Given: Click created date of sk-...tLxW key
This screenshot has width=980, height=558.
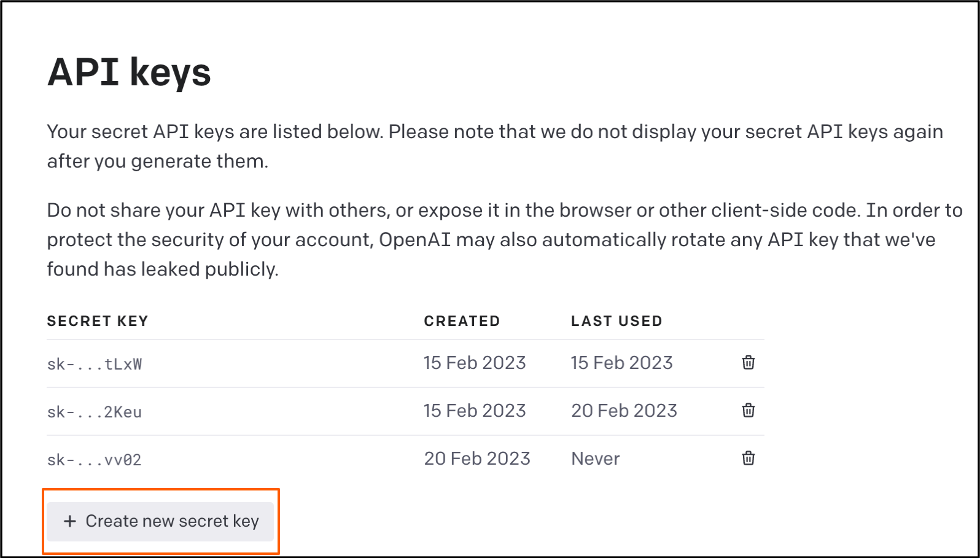Looking at the screenshot, I should [x=475, y=363].
